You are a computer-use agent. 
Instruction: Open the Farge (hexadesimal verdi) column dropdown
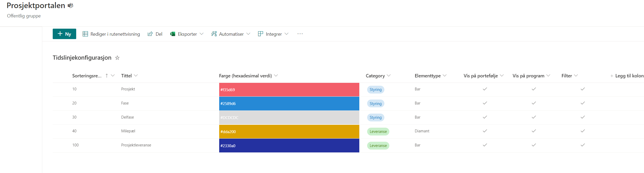tap(276, 76)
